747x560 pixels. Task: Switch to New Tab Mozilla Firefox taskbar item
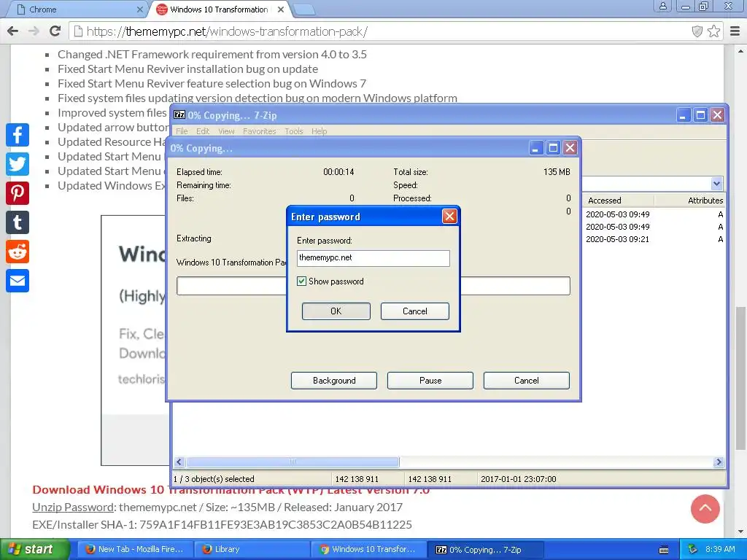click(x=135, y=549)
